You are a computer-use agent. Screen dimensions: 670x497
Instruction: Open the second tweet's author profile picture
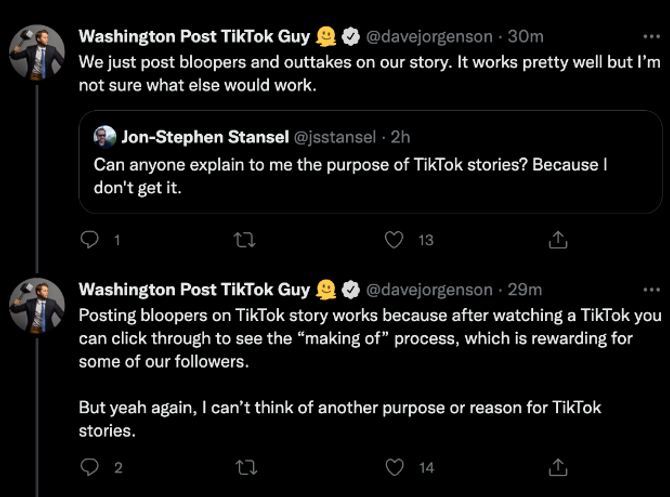click(x=36, y=306)
